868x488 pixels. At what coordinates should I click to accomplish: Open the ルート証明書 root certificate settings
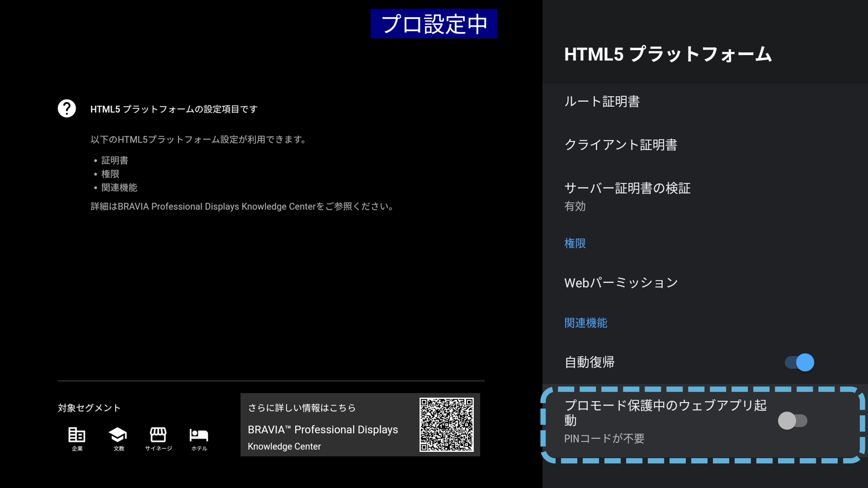pyautogui.click(x=602, y=101)
